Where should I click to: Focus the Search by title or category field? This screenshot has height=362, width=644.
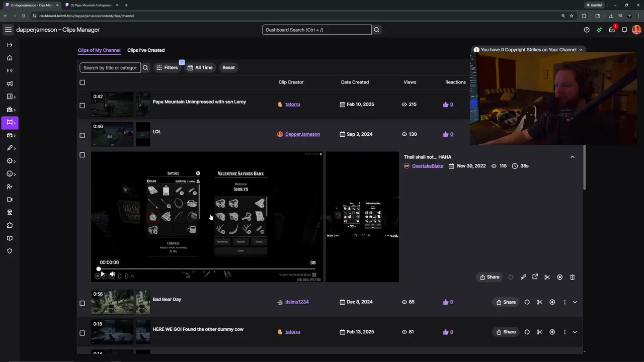pos(110,67)
